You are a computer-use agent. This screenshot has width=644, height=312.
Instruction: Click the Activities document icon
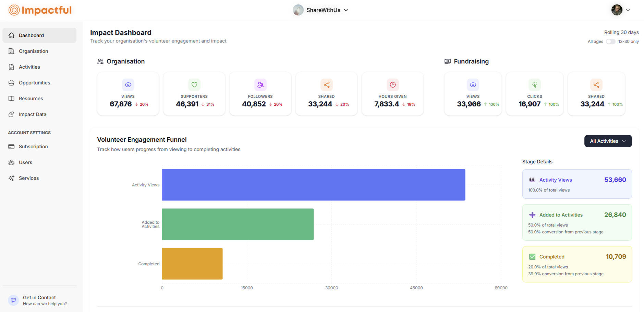coord(12,67)
